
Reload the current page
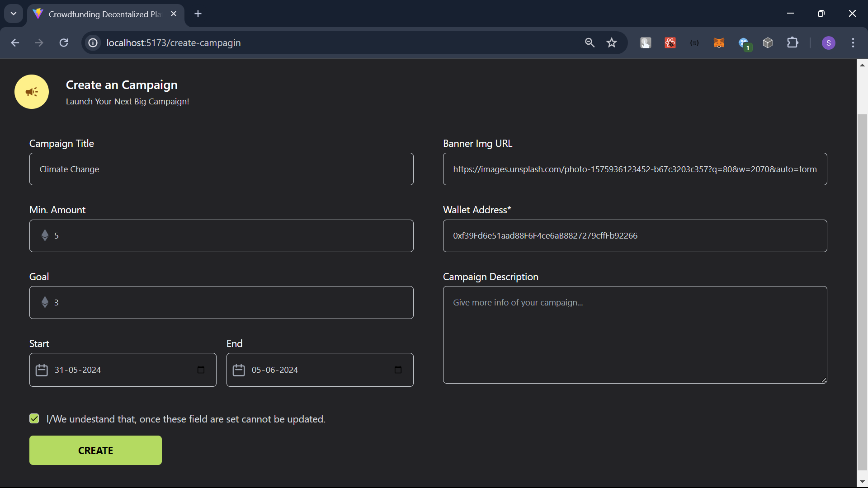(64, 42)
